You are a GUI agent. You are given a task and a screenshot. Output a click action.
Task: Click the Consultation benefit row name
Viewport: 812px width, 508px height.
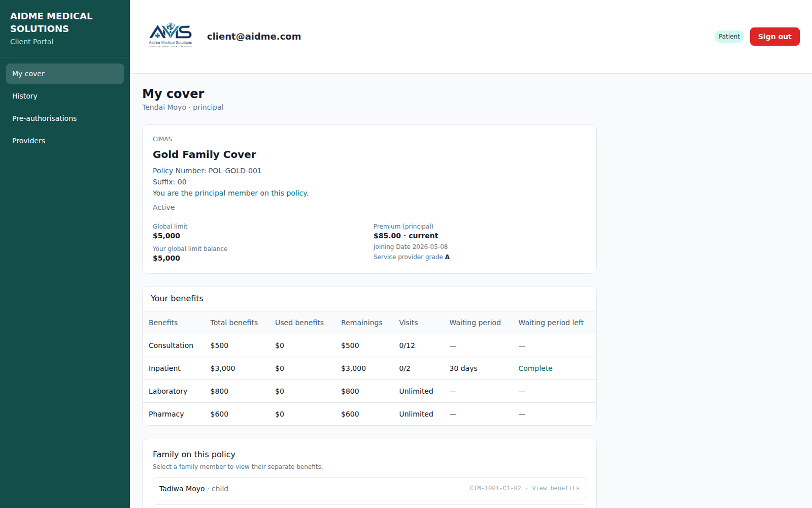pos(171,345)
